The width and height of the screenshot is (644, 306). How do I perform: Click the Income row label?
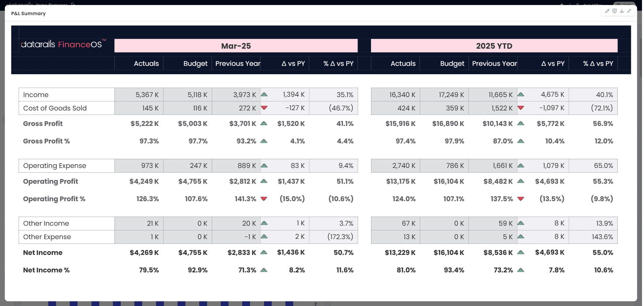pos(36,95)
